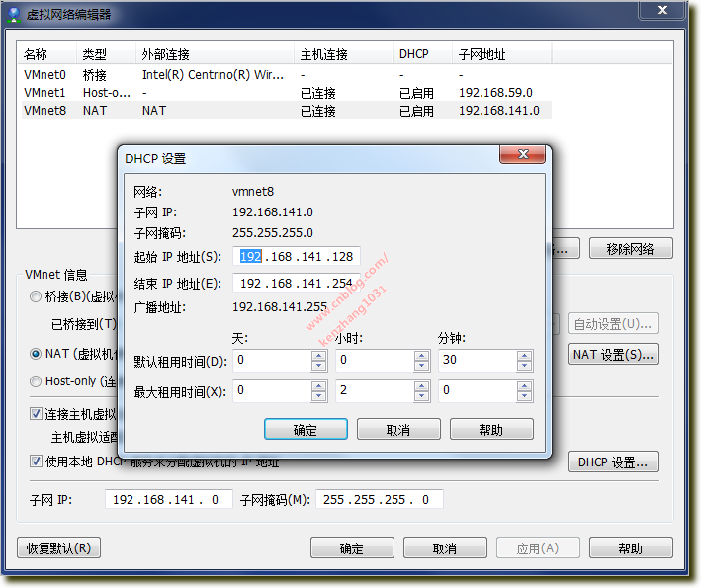The image size is (701, 588).
Task: Click the 外部连接 column header
Action: [x=215, y=54]
